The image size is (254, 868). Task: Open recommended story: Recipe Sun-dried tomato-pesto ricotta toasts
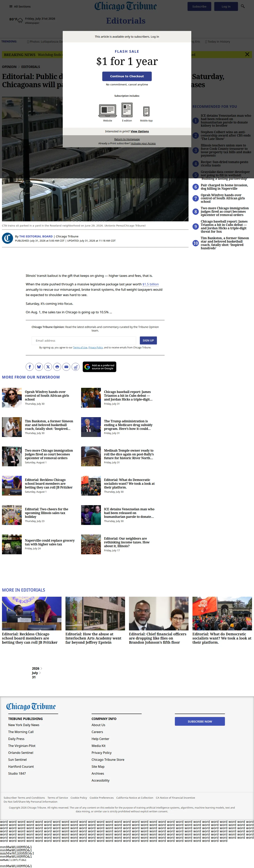coord(224,163)
